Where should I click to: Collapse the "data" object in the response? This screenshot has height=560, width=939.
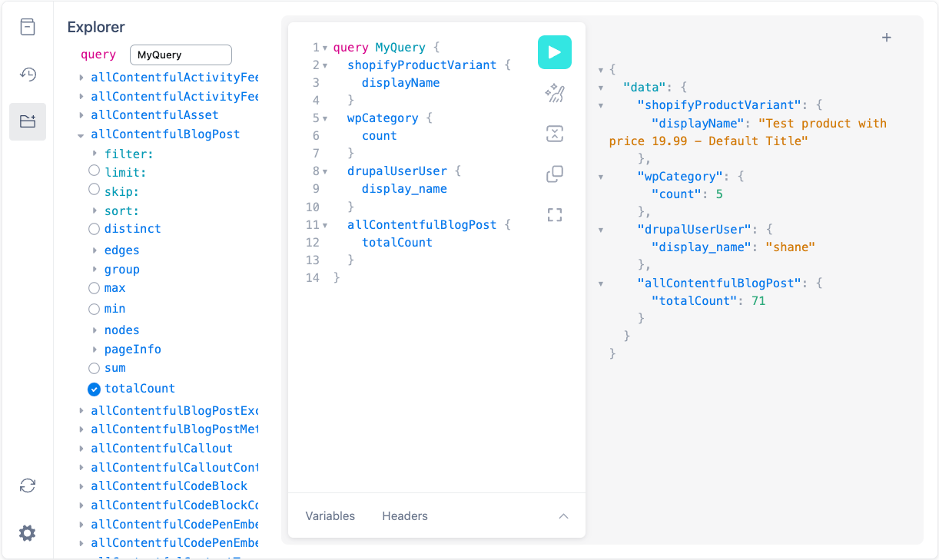click(x=601, y=88)
